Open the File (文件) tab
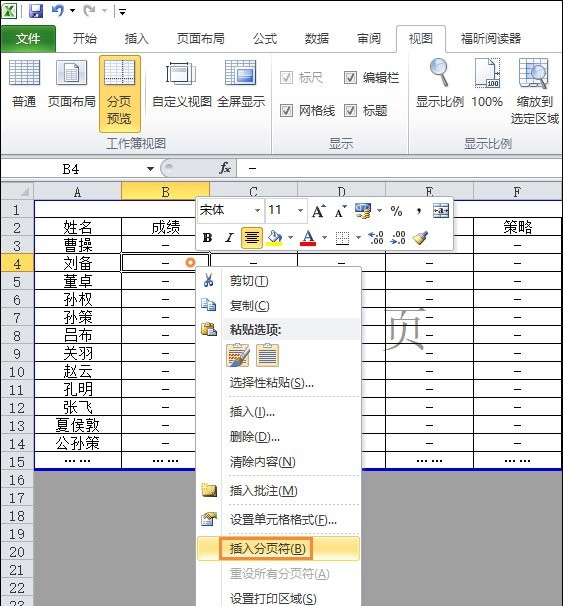Screen dimensions: 563x606 point(28,38)
